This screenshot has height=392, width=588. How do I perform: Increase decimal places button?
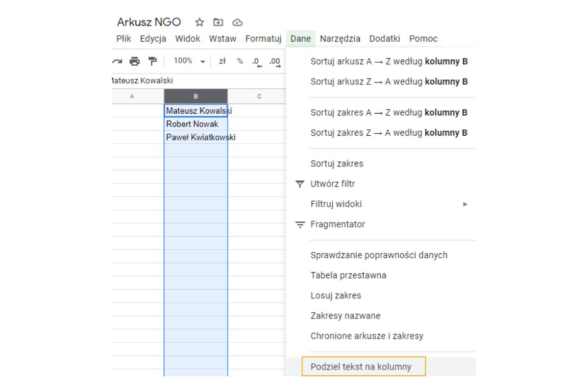tap(274, 62)
